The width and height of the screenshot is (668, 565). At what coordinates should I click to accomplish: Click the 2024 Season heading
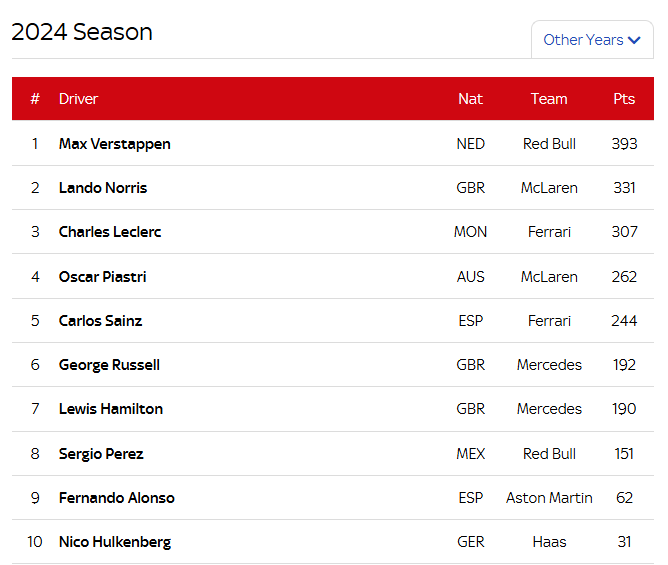coord(82,32)
